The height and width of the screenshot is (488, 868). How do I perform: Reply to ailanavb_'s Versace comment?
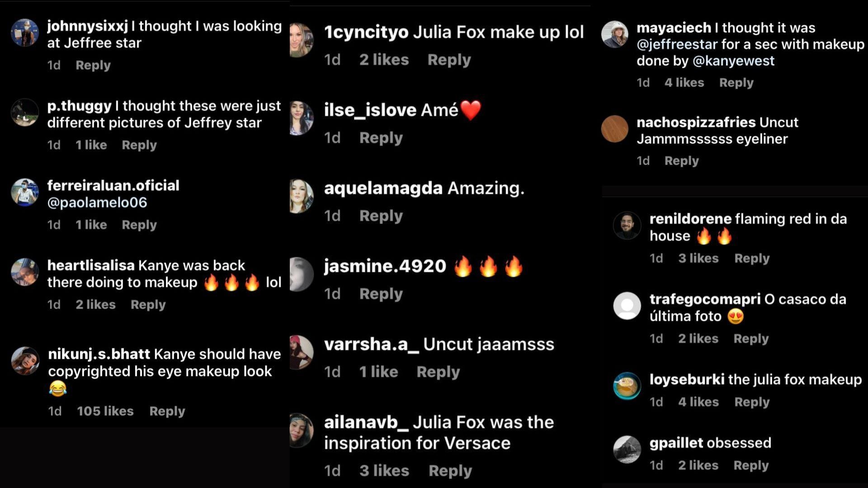coord(450,471)
